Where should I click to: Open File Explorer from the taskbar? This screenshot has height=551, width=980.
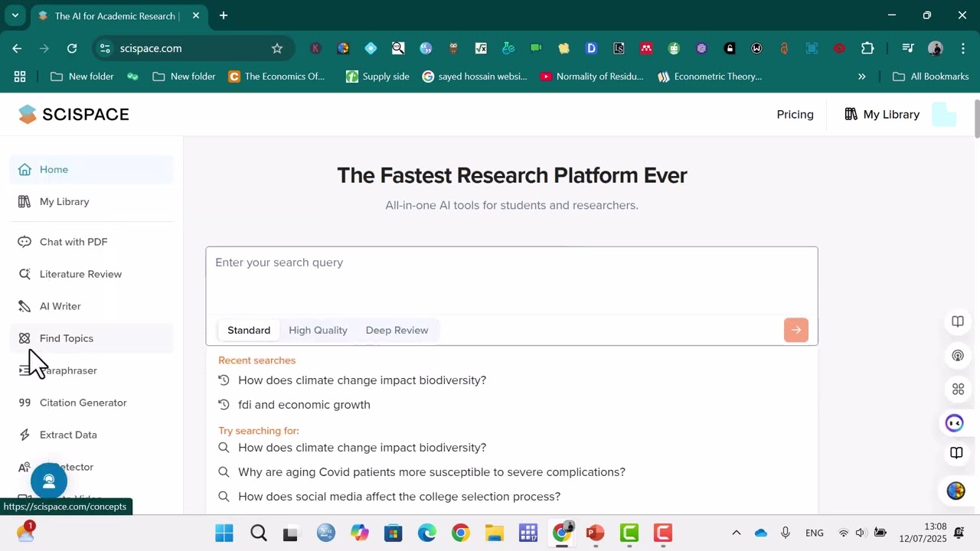[494, 533]
